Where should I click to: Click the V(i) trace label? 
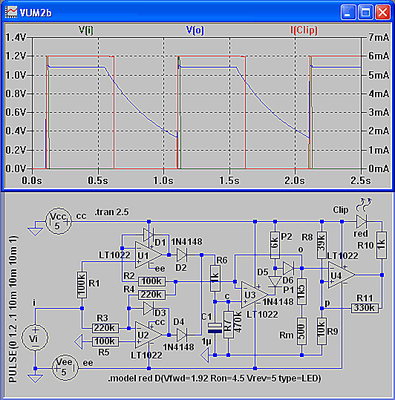86,30
